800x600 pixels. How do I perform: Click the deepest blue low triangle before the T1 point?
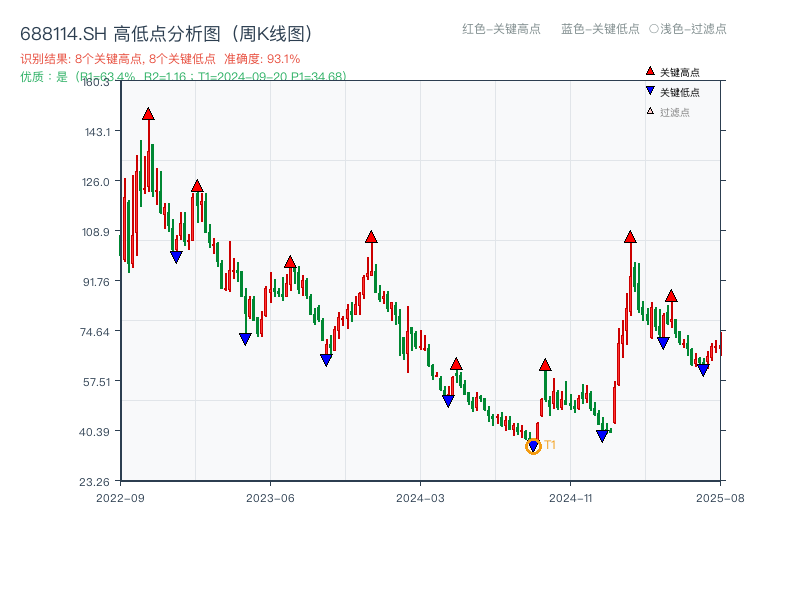coord(447,399)
